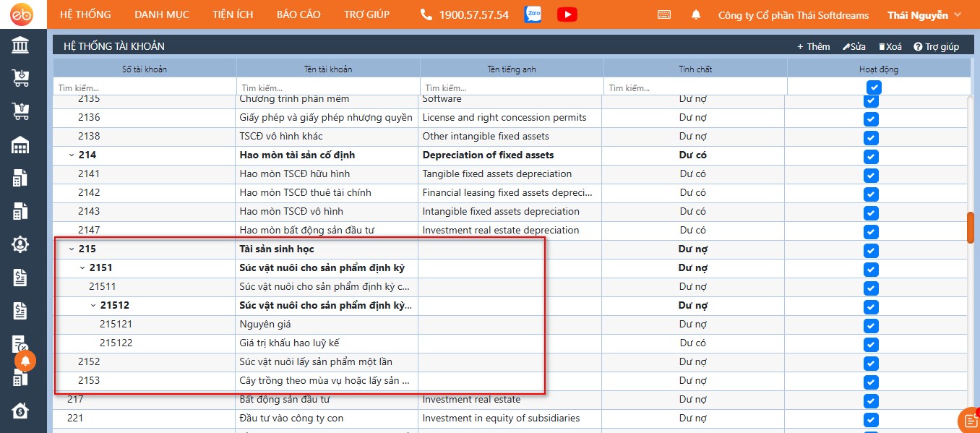Click the Tên tài khoản search field
The image size is (980, 433).
pyautogui.click(x=327, y=87)
